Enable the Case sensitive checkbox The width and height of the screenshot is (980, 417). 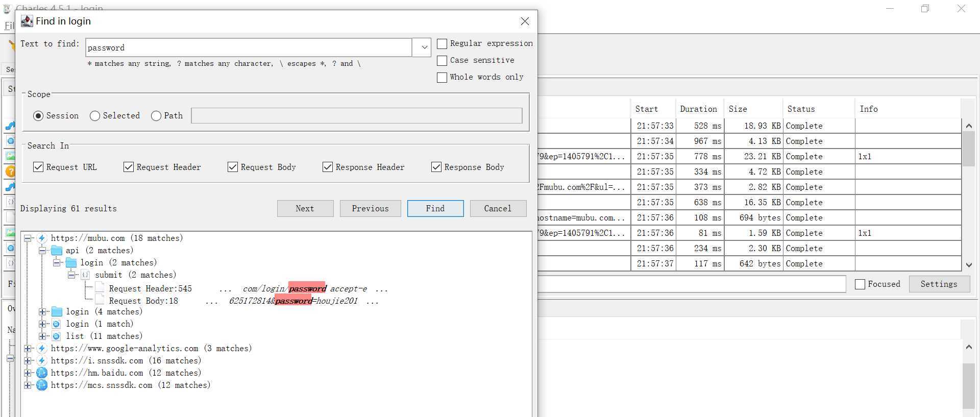(442, 60)
